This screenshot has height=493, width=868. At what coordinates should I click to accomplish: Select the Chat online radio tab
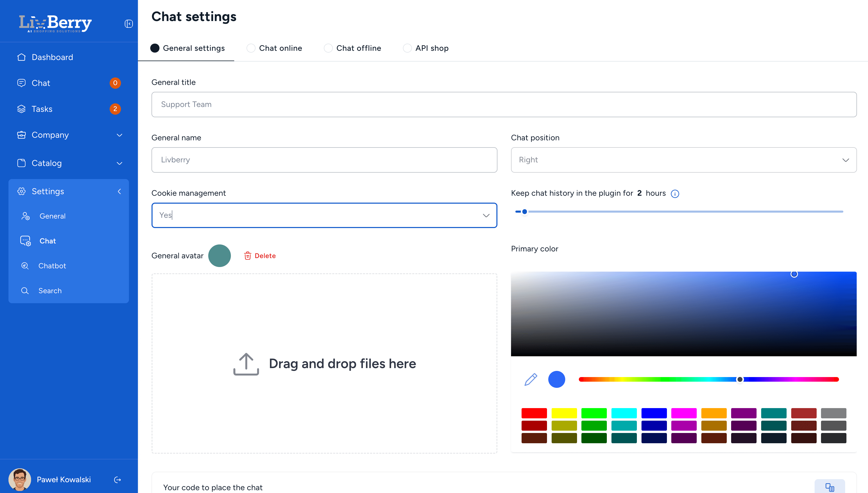pos(251,48)
